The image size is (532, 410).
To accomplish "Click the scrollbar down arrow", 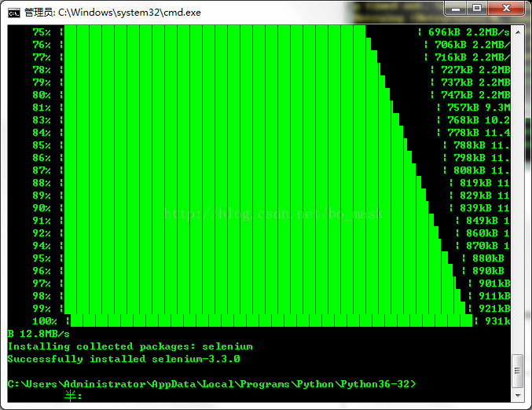I will click(518, 395).
